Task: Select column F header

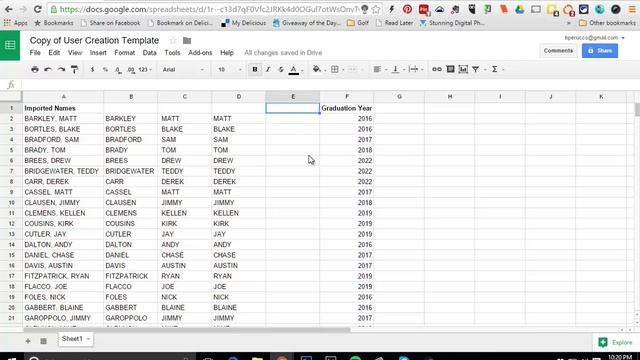Action: (347, 97)
